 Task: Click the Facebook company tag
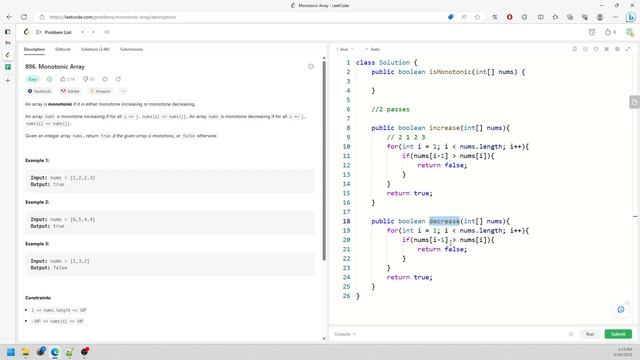click(x=39, y=91)
